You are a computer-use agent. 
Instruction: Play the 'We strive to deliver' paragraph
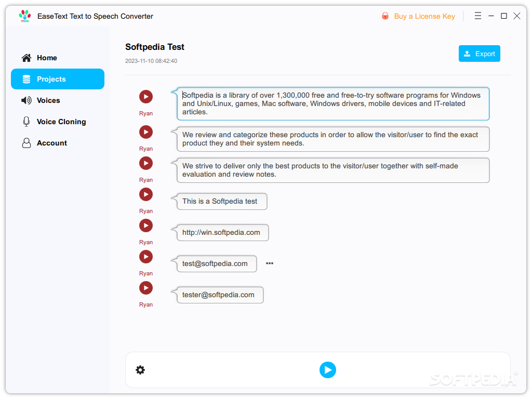[x=146, y=163]
